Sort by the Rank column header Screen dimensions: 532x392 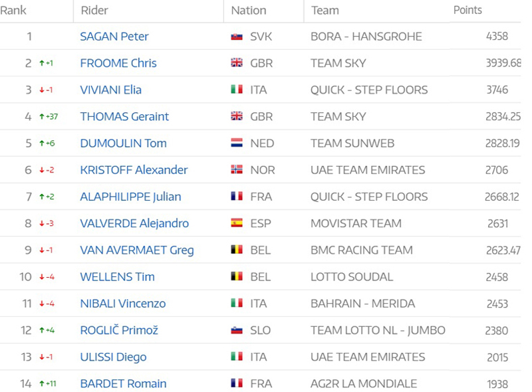[13, 10]
